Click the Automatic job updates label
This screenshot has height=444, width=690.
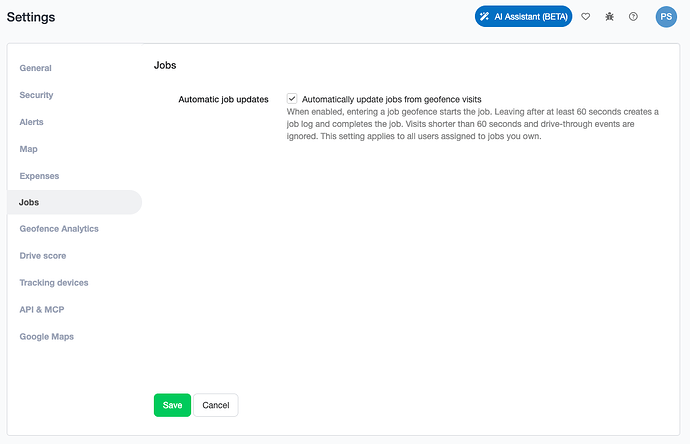pos(224,99)
